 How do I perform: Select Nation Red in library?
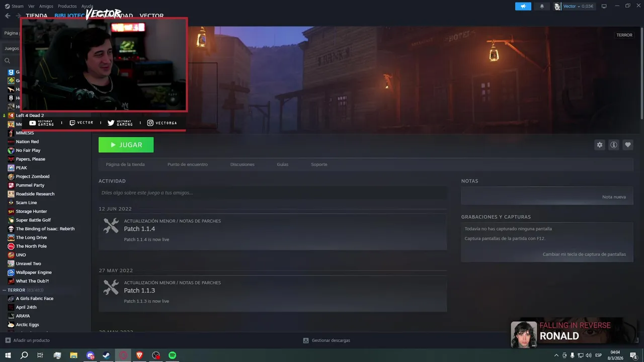(27, 142)
